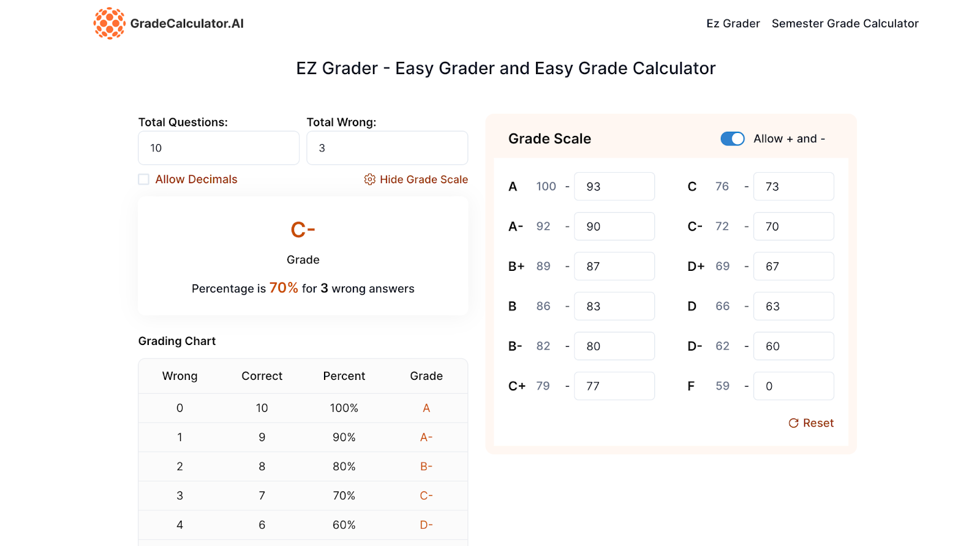Image resolution: width=980 pixels, height=546 pixels.
Task: Enable the Allow Decimals checkbox
Action: [144, 180]
